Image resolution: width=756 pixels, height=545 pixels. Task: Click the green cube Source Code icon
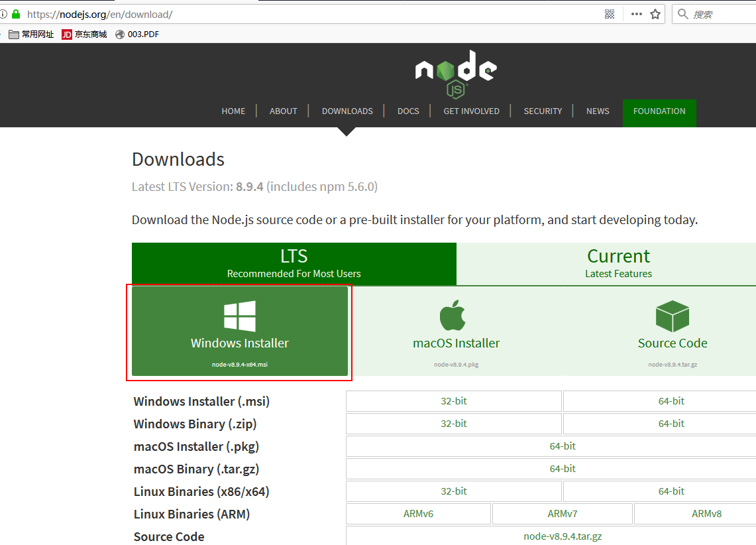pos(672,316)
